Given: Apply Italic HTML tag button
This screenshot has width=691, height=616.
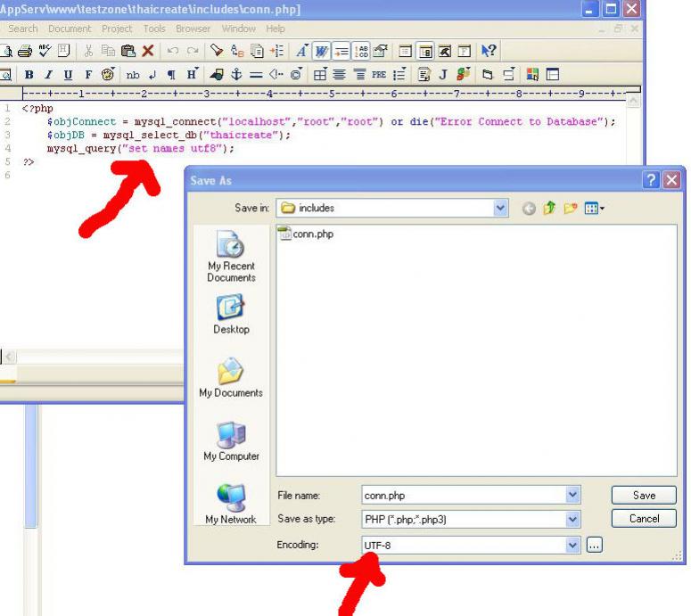Looking at the screenshot, I should tap(48, 75).
